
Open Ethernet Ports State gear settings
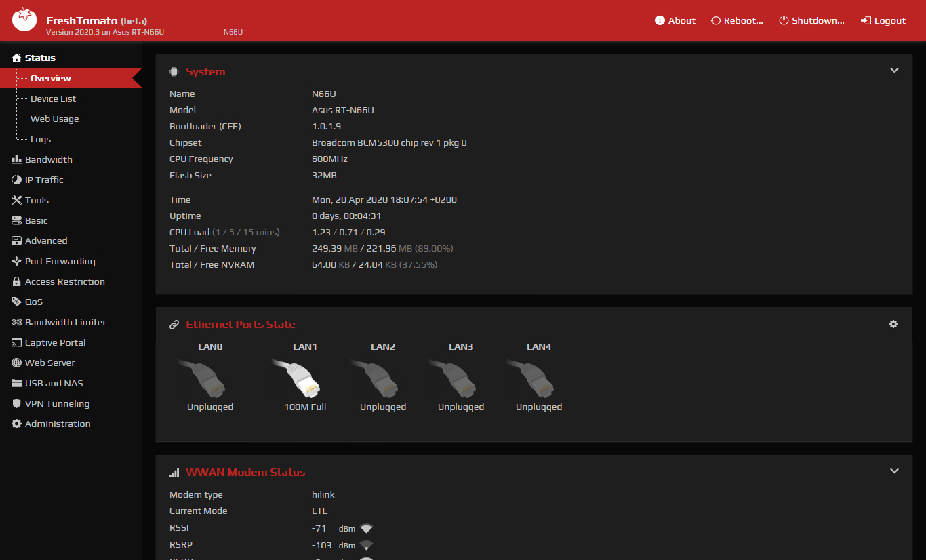tap(893, 324)
